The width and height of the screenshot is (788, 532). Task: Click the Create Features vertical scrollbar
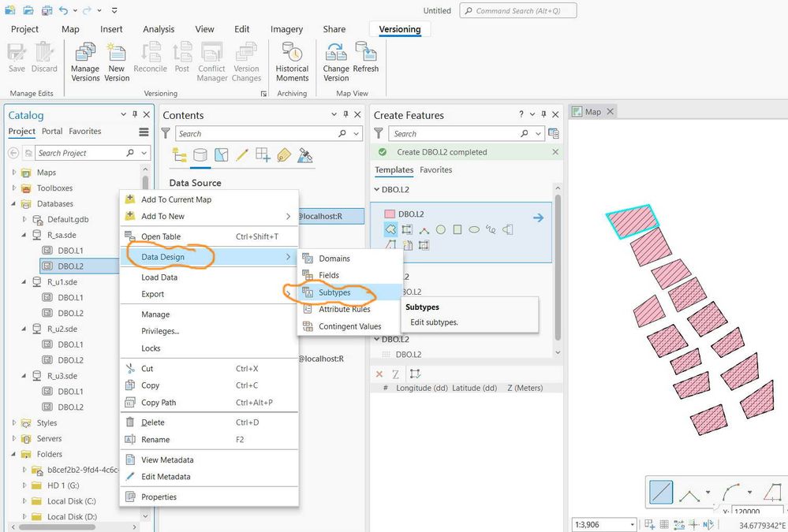click(x=558, y=268)
